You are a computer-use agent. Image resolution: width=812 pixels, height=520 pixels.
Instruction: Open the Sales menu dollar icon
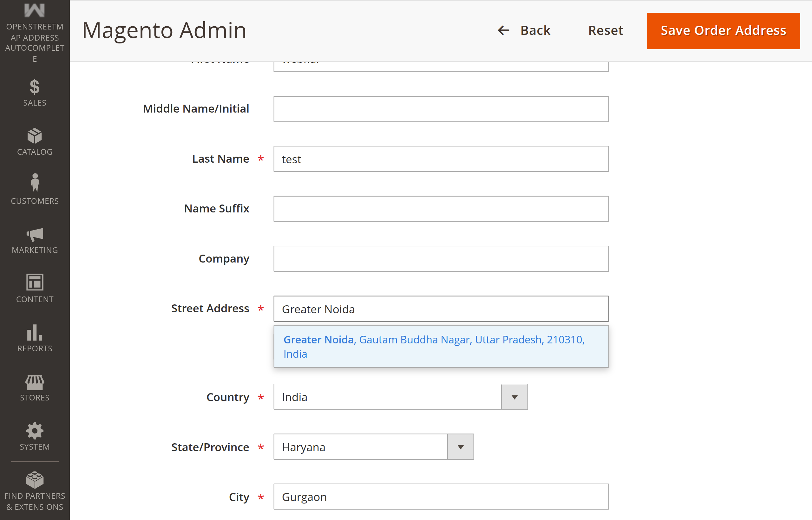35,87
